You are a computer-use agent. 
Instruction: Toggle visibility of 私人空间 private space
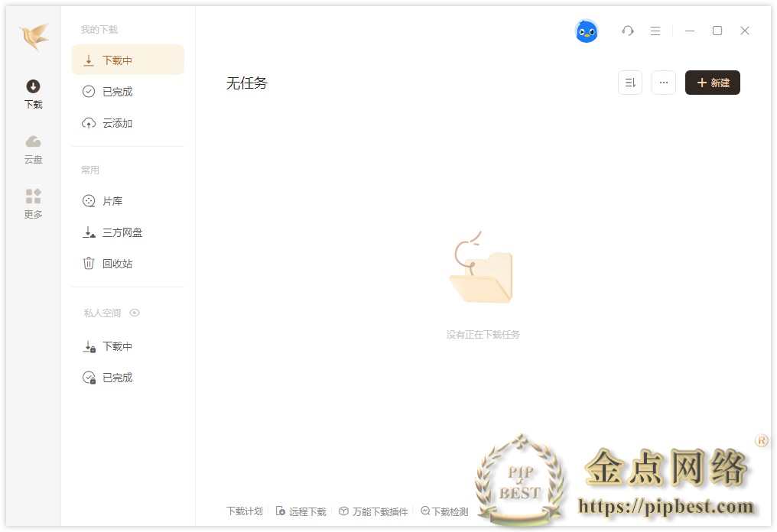pos(135,313)
